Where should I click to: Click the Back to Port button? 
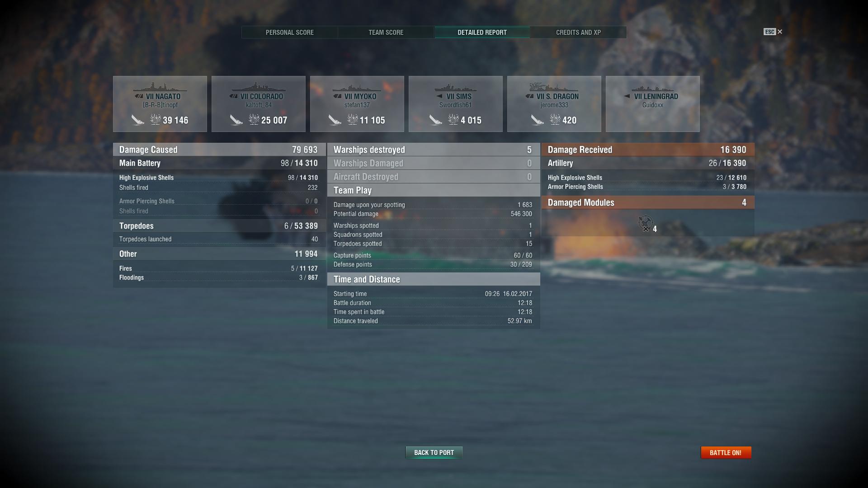click(x=434, y=452)
